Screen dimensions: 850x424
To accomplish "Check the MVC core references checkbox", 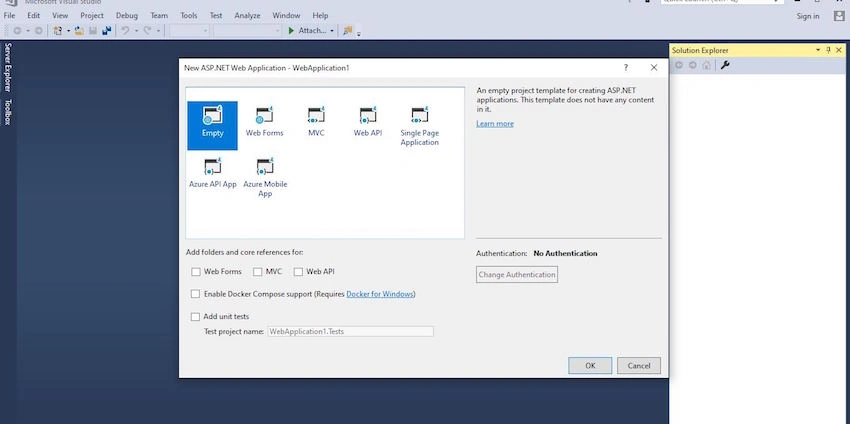I will pos(257,272).
